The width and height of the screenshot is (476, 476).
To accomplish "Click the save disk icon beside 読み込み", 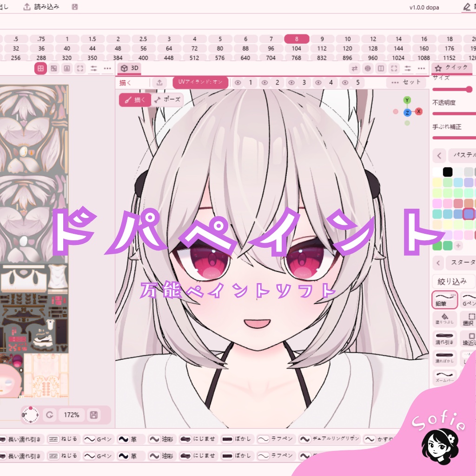I will [75, 7].
